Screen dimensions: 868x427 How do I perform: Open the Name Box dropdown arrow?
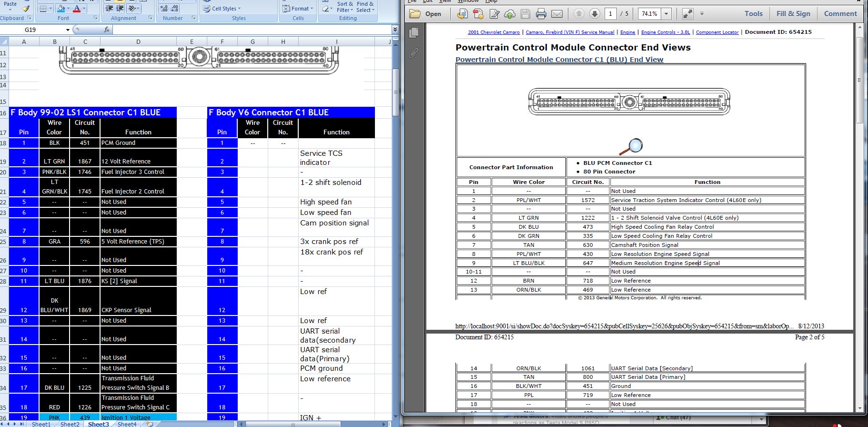[68, 30]
